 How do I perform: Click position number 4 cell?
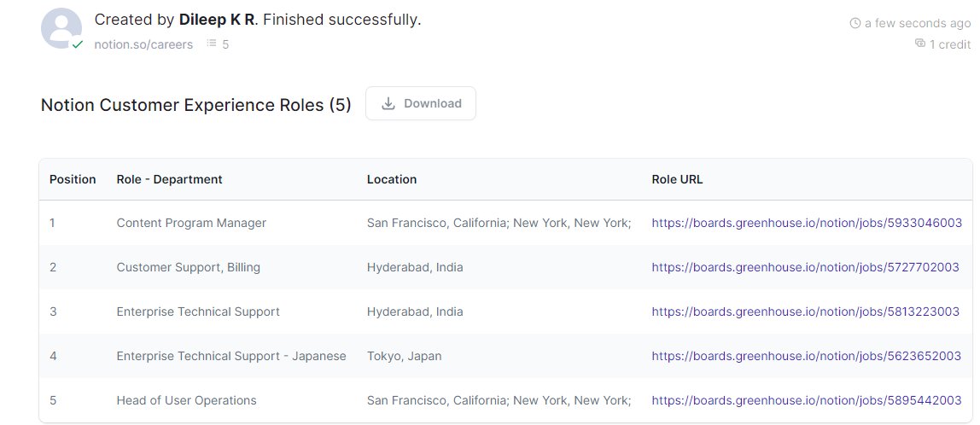53,356
